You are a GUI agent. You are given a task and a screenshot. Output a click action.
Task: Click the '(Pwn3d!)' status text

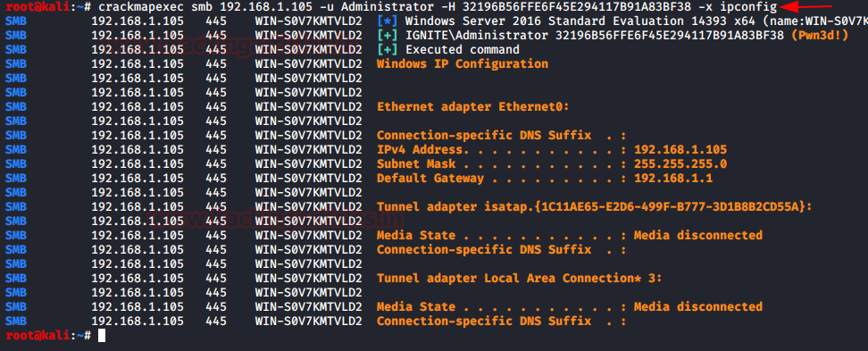[819, 36]
